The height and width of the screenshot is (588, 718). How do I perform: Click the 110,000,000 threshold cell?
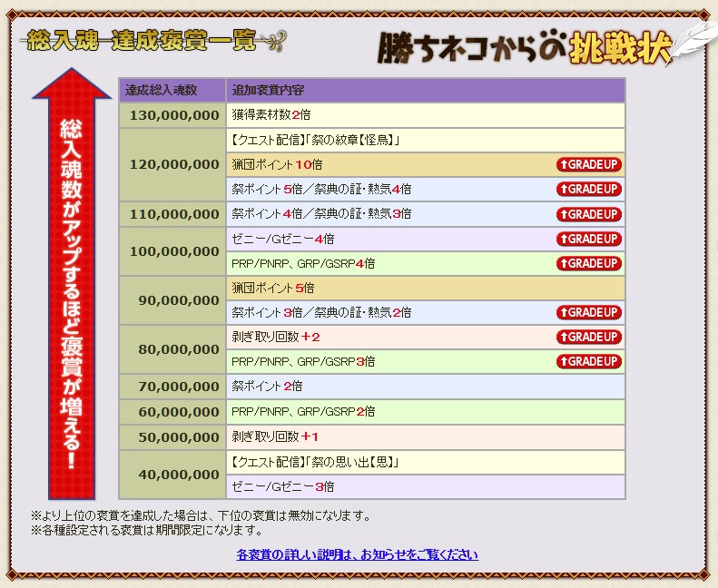(x=172, y=214)
